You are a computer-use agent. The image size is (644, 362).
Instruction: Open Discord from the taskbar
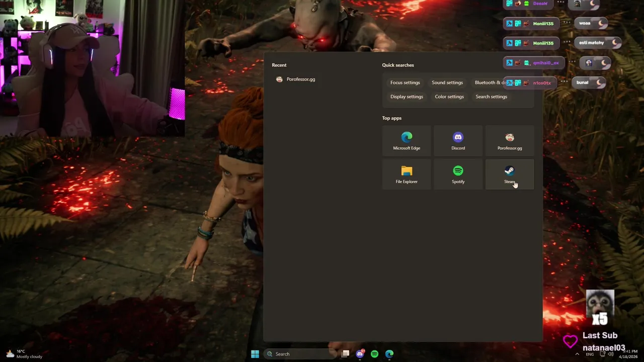pos(360,354)
